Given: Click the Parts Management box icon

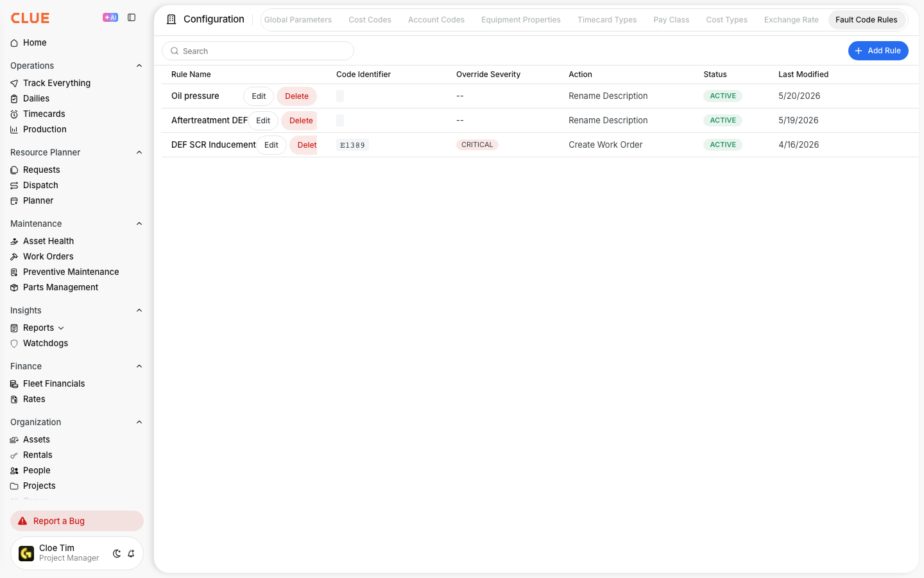Looking at the screenshot, I should coord(14,288).
